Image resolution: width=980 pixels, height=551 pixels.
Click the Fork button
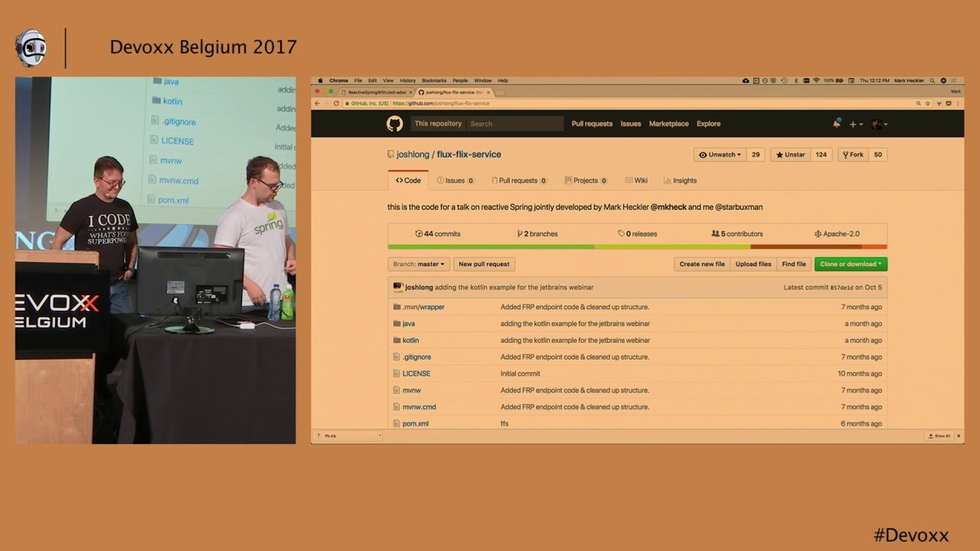(x=853, y=155)
